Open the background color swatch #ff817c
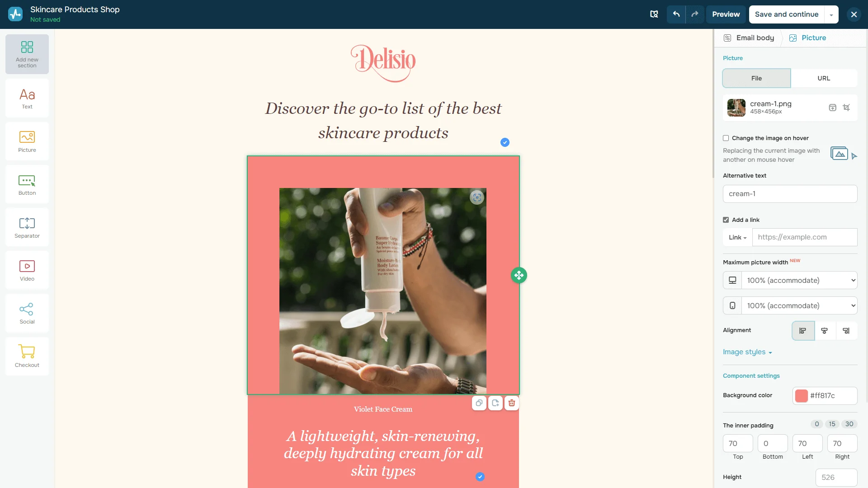Viewport: 868px width, 488px height. 801,396
